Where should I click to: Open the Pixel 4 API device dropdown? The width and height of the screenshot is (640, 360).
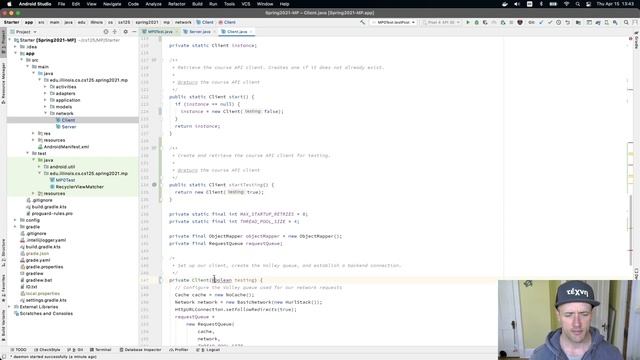pos(442,22)
